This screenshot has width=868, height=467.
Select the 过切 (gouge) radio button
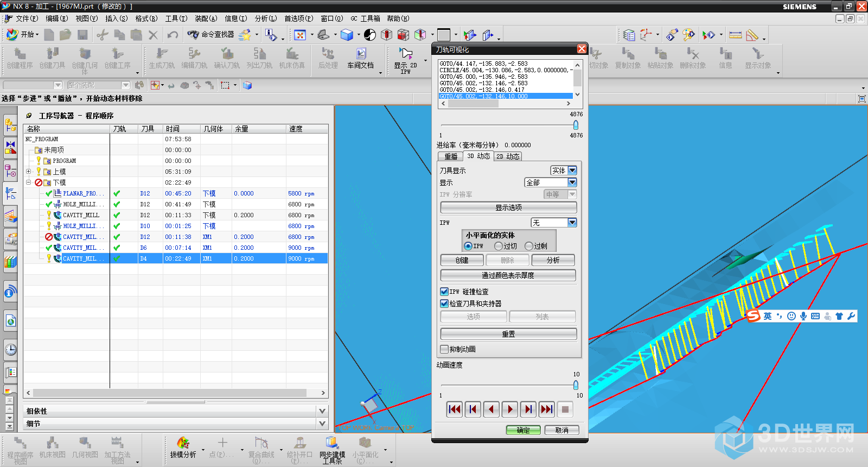coord(499,246)
